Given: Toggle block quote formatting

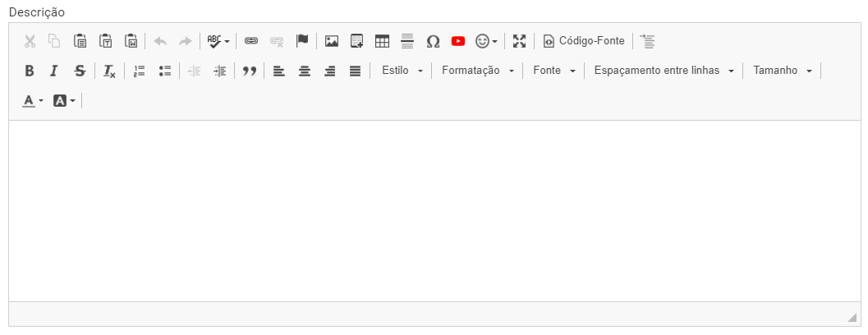Looking at the screenshot, I should (250, 71).
